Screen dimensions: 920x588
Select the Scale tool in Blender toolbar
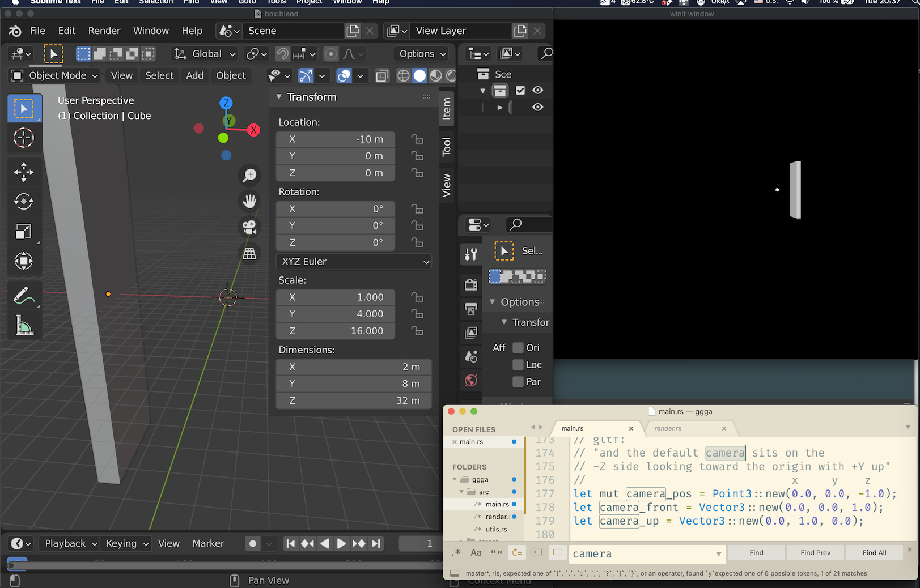[x=24, y=231]
